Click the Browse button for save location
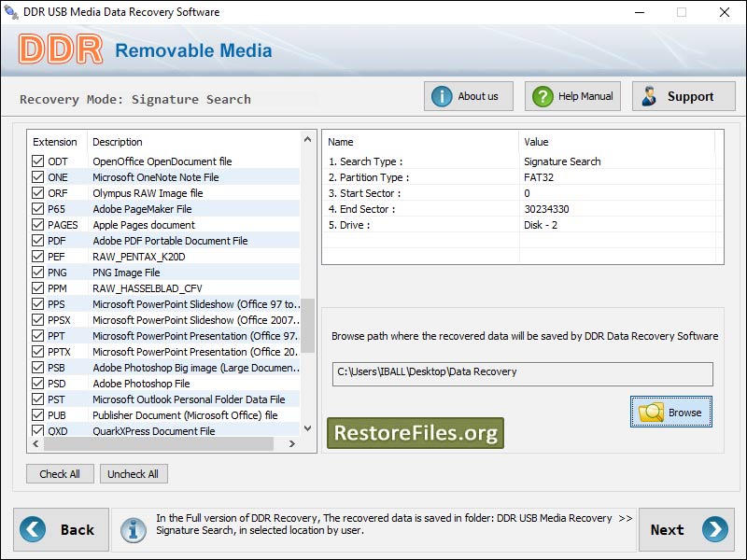747x560 pixels. click(670, 412)
